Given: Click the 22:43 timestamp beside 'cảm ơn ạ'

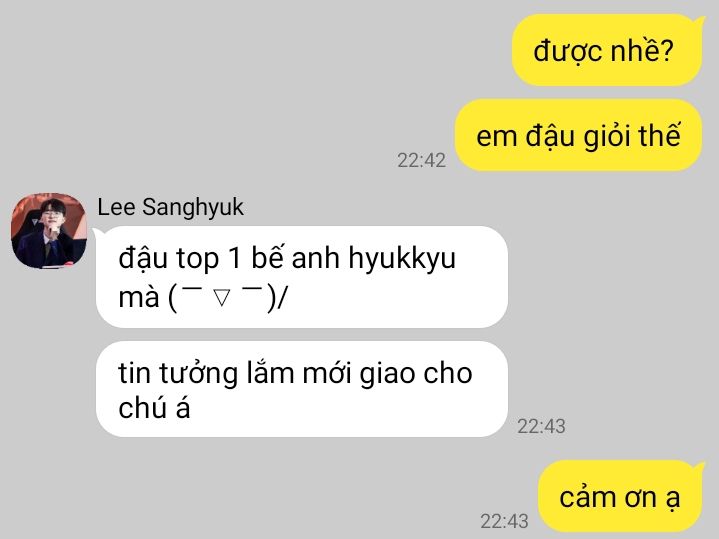Looking at the screenshot, I should (504, 522).
